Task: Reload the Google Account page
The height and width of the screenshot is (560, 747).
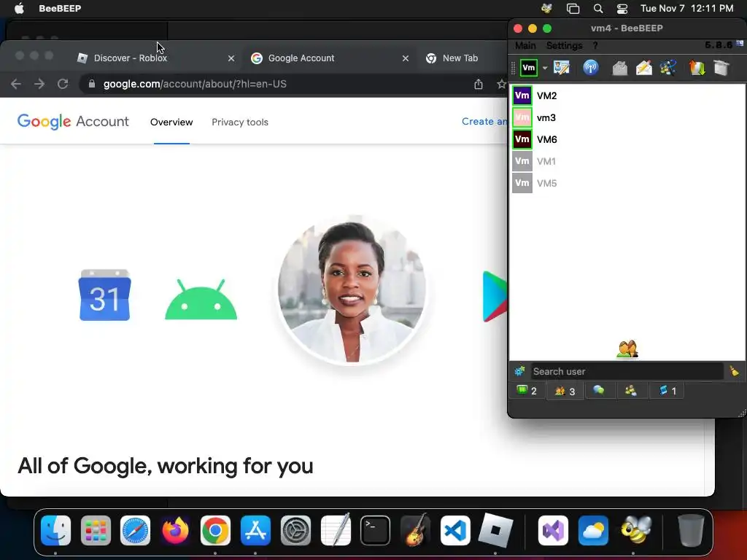Action: [63, 85]
